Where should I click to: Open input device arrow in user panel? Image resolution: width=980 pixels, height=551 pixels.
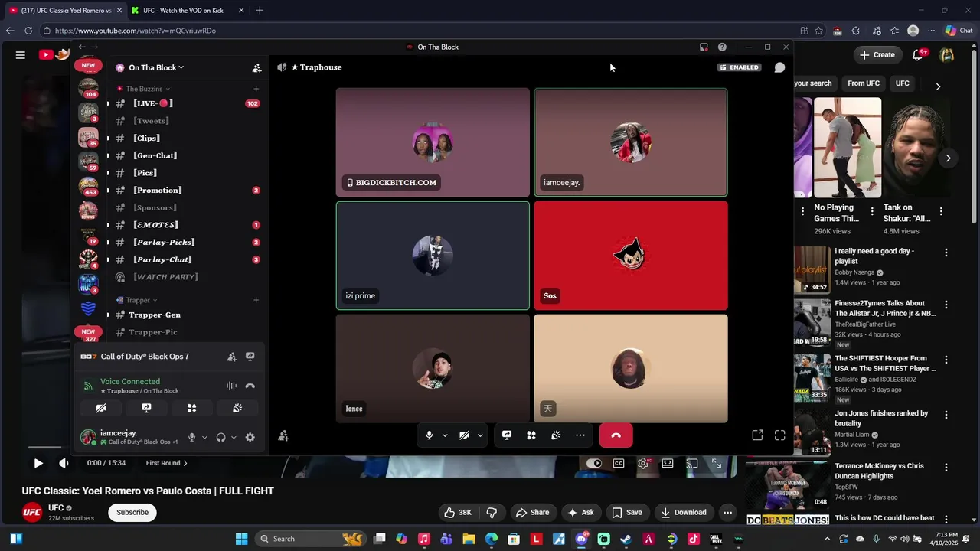[204, 437]
